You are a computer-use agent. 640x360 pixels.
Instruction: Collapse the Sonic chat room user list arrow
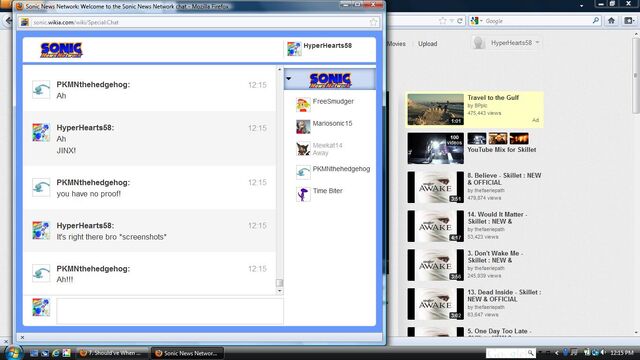pos(289,78)
